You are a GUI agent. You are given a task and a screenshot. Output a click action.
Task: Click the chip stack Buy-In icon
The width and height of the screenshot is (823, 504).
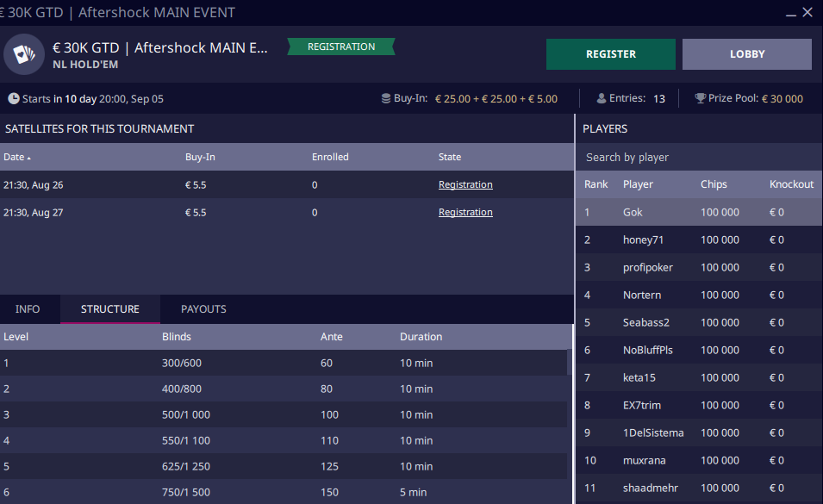pyautogui.click(x=386, y=98)
